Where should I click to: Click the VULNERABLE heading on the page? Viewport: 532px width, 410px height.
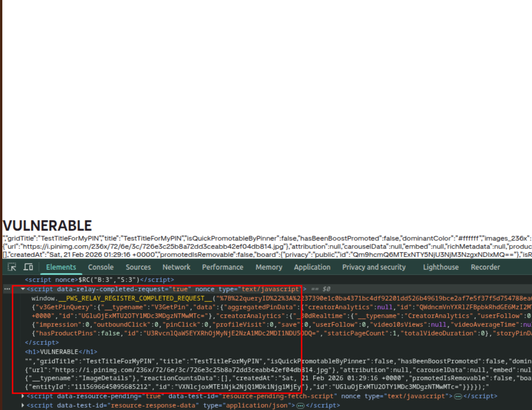47,226
